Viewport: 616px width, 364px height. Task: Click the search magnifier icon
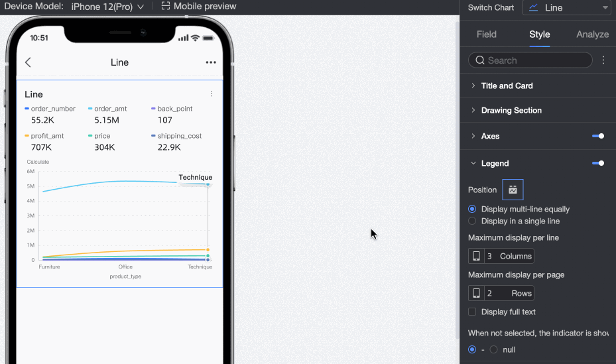pyautogui.click(x=480, y=60)
